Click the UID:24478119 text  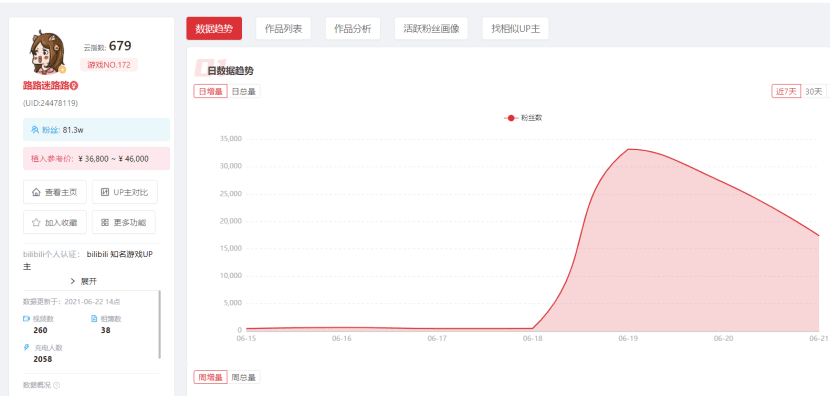pos(50,103)
